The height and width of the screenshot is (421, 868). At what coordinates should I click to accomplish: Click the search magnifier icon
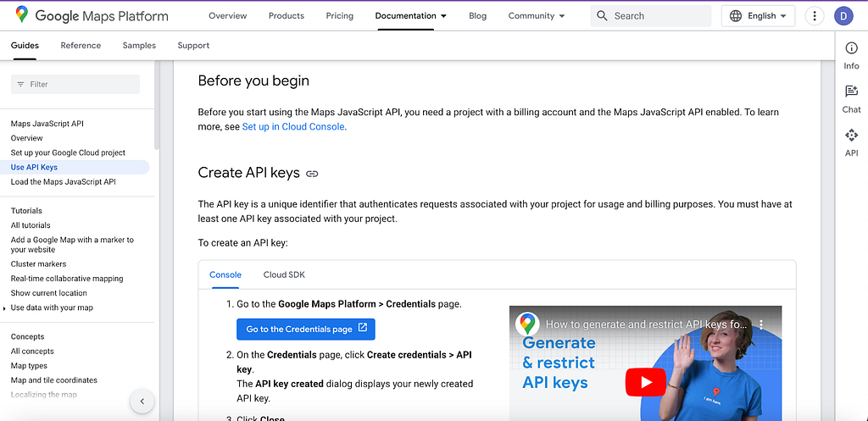pos(603,16)
